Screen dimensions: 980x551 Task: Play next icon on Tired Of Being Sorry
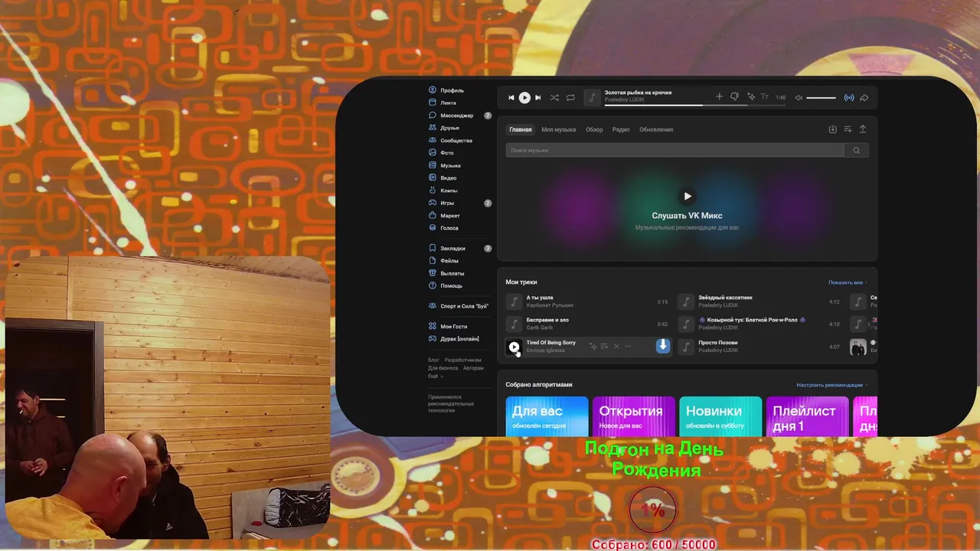coord(604,347)
